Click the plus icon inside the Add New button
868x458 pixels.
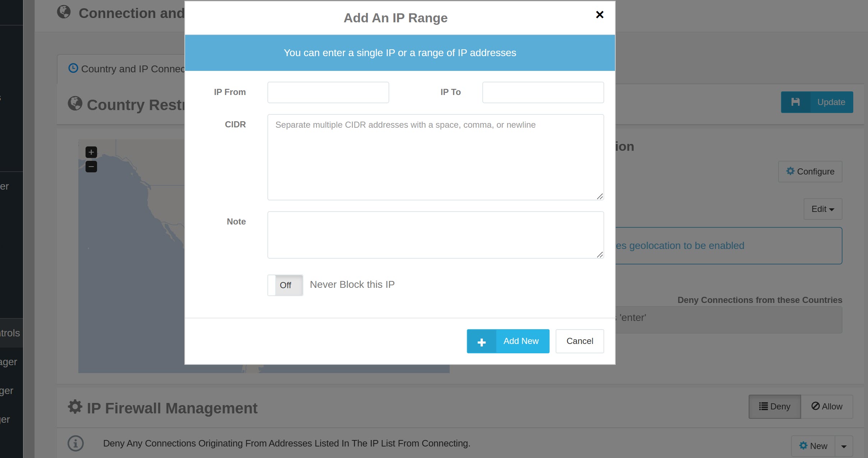481,341
